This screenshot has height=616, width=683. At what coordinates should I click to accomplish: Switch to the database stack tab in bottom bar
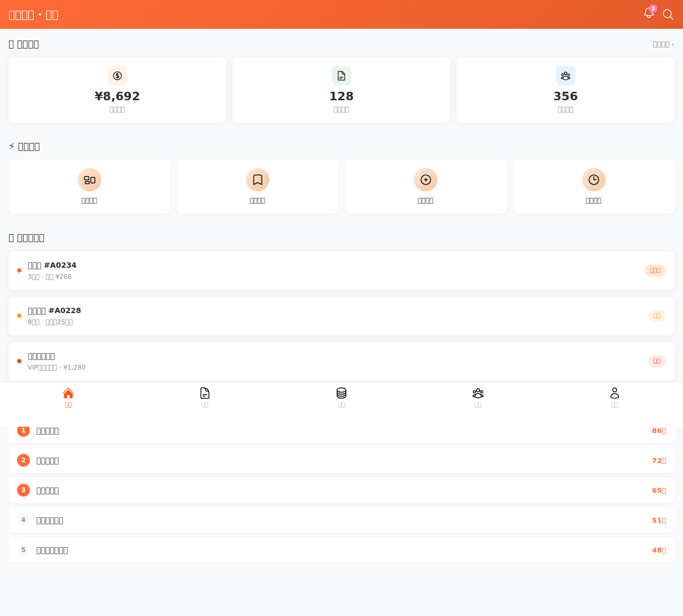(341, 397)
